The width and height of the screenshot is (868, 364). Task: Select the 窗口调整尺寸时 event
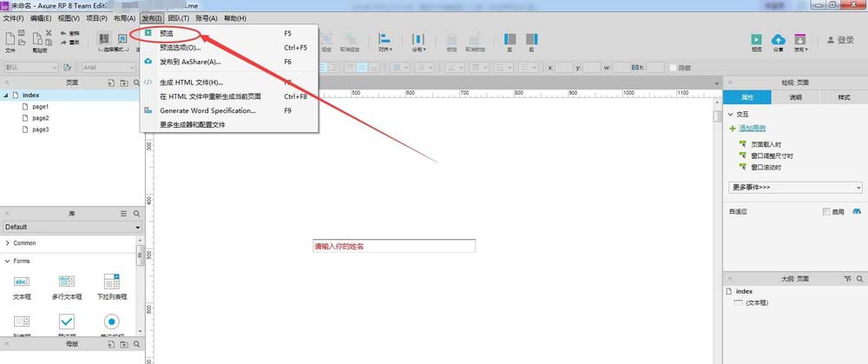tap(772, 156)
